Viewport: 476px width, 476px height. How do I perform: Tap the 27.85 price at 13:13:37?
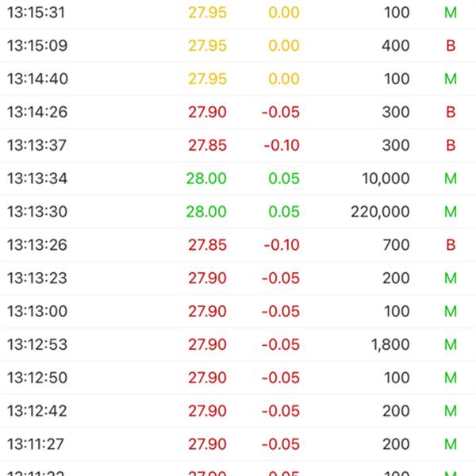pyautogui.click(x=207, y=145)
